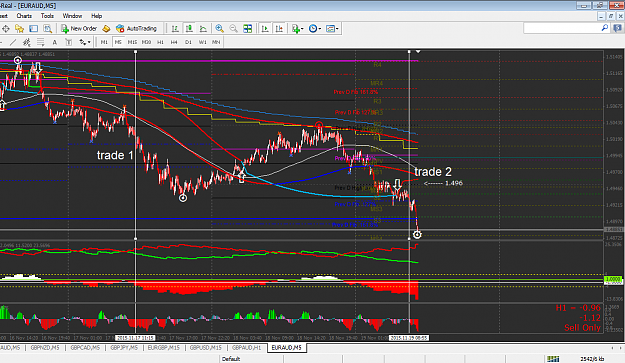Select the M5 timeframe button
625x363 pixels.
(x=118, y=42)
